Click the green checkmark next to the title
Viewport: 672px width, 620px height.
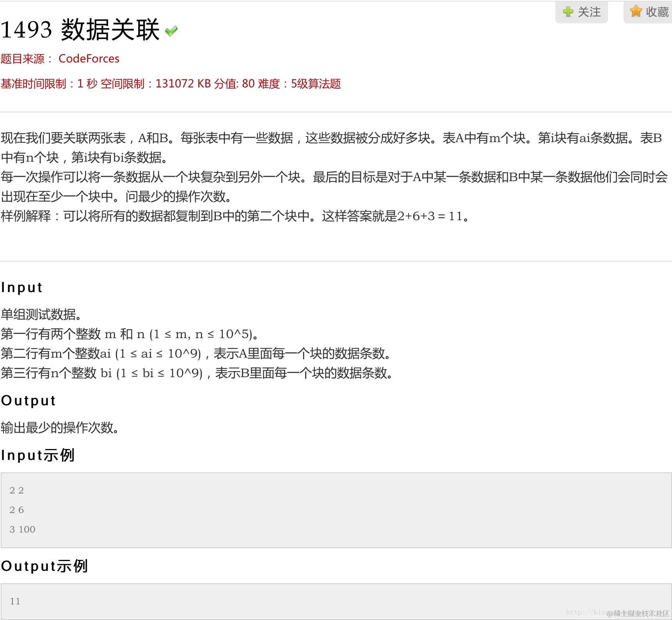pos(171,31)
